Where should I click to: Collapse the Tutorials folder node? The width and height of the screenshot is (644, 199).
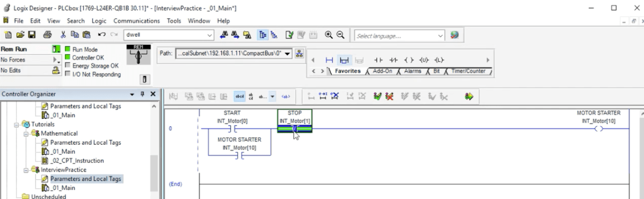(17, 124)
